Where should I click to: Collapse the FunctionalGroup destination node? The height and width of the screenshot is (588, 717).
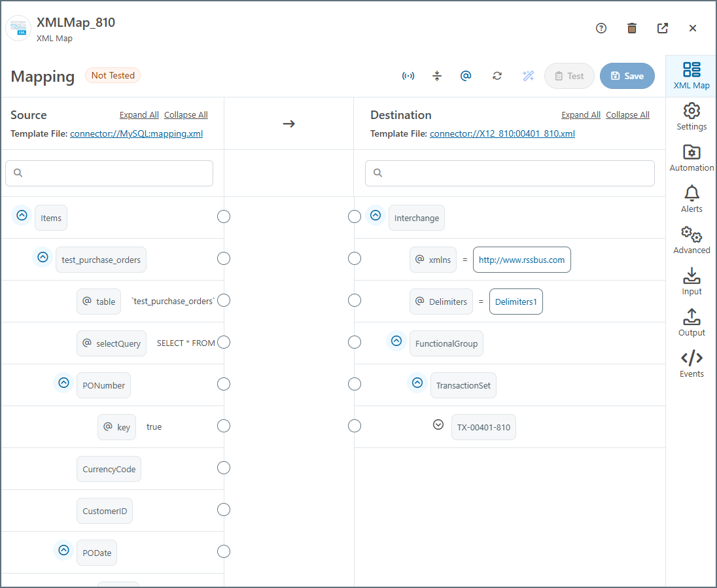pos(396,341)
